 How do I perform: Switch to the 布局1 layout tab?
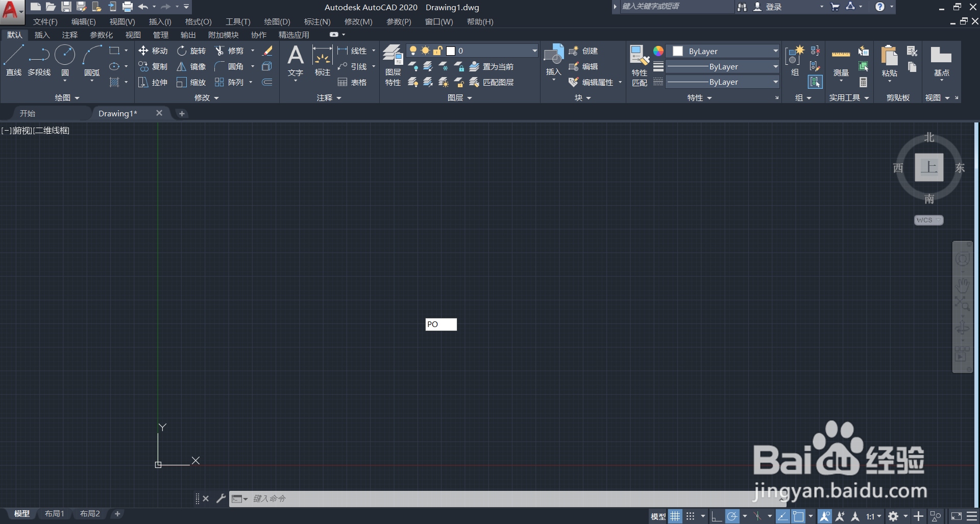pos(54,514)
